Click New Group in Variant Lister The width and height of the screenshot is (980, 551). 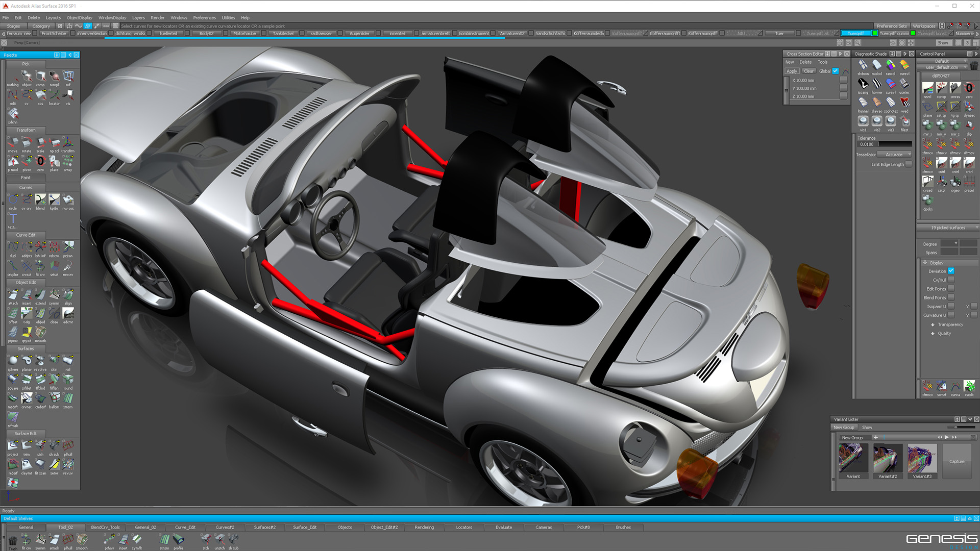click(844, 428)
